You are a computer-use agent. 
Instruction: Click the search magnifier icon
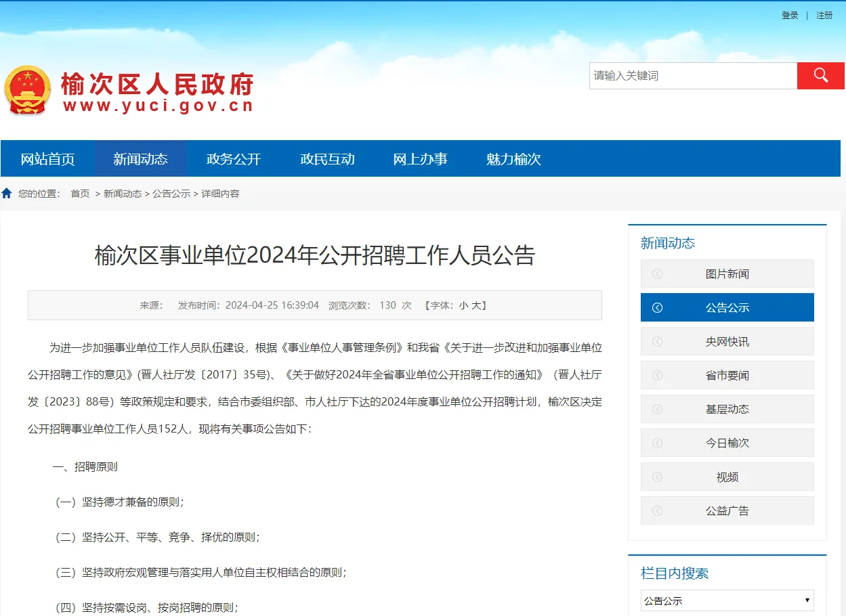(820, 75)
